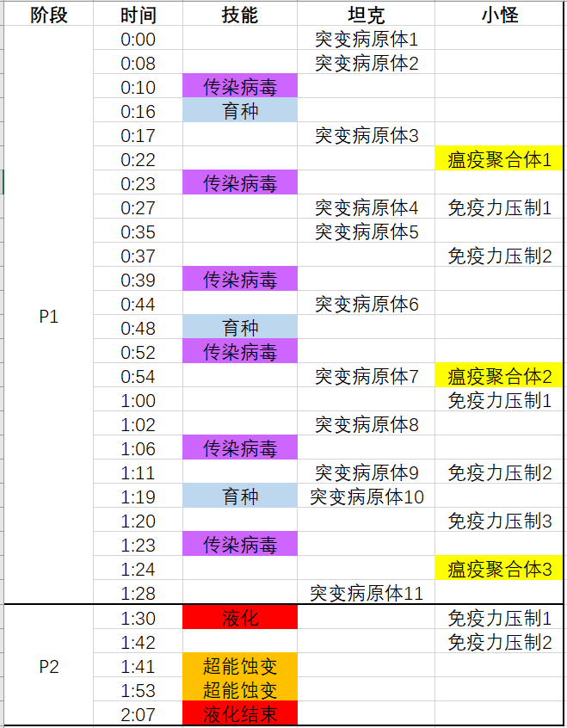
Task: Click the 免疫力压制3 cell
Action: [x=500, y=521]
